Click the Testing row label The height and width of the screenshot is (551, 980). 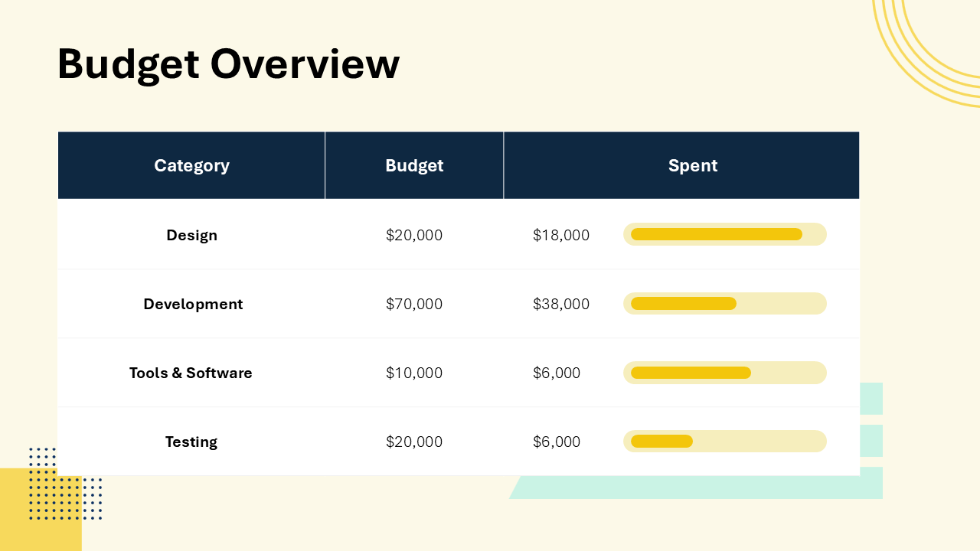coord(191,442)
